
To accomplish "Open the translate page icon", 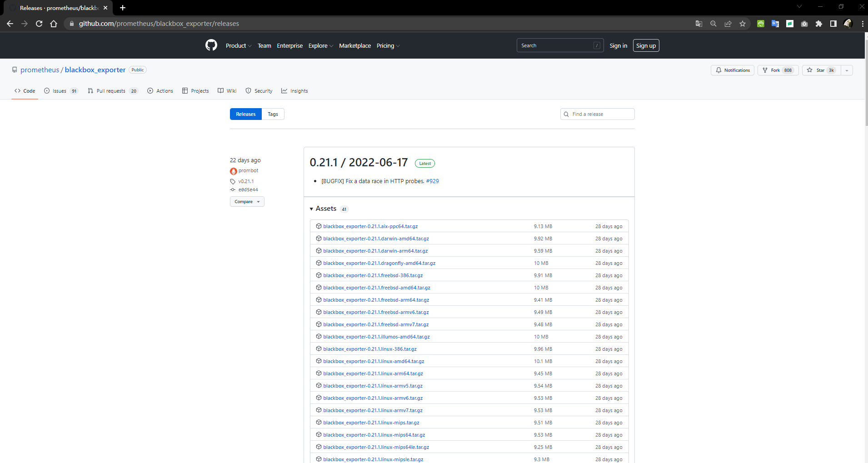I will (699, 24).
